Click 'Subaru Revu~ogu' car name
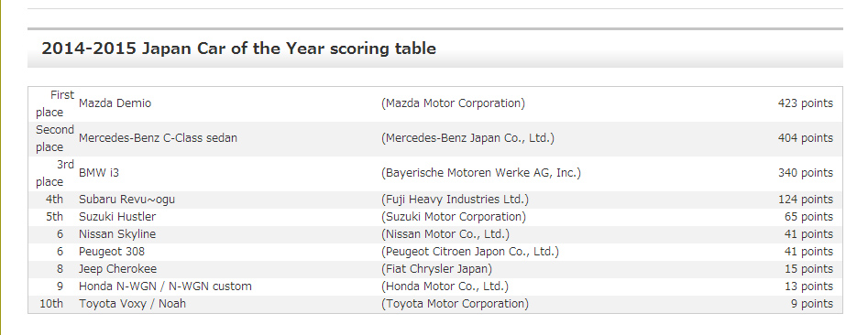The image size is (868, 335). click(126, 200)
